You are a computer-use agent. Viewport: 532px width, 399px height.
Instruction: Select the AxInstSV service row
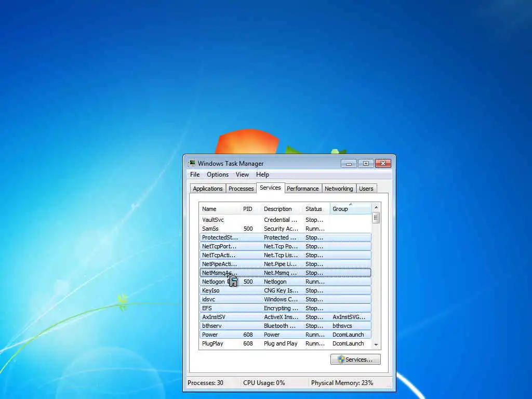point(285,317)
